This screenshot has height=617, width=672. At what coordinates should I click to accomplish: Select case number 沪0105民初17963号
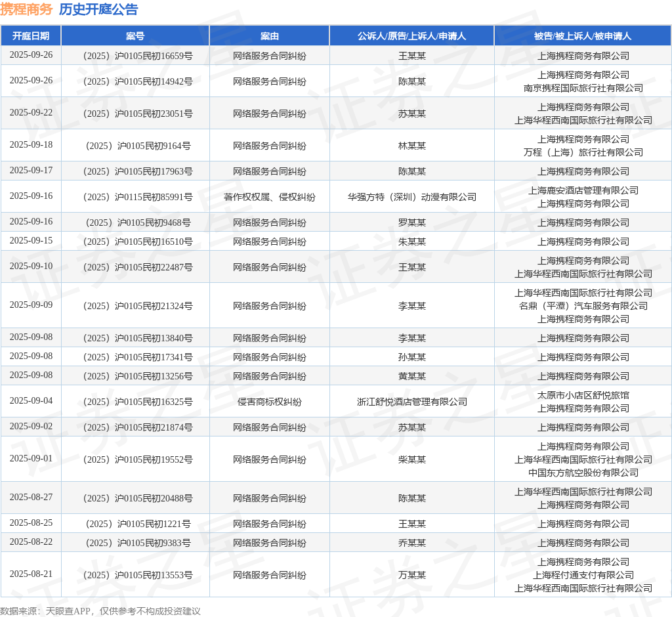[138, 171]
